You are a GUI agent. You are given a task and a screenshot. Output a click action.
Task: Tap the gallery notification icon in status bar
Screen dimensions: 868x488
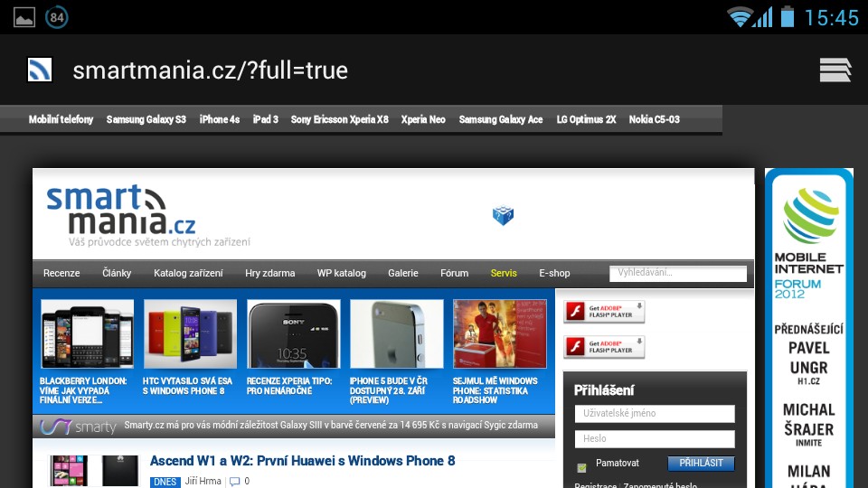pyautogui.click(x=24, y=18)
